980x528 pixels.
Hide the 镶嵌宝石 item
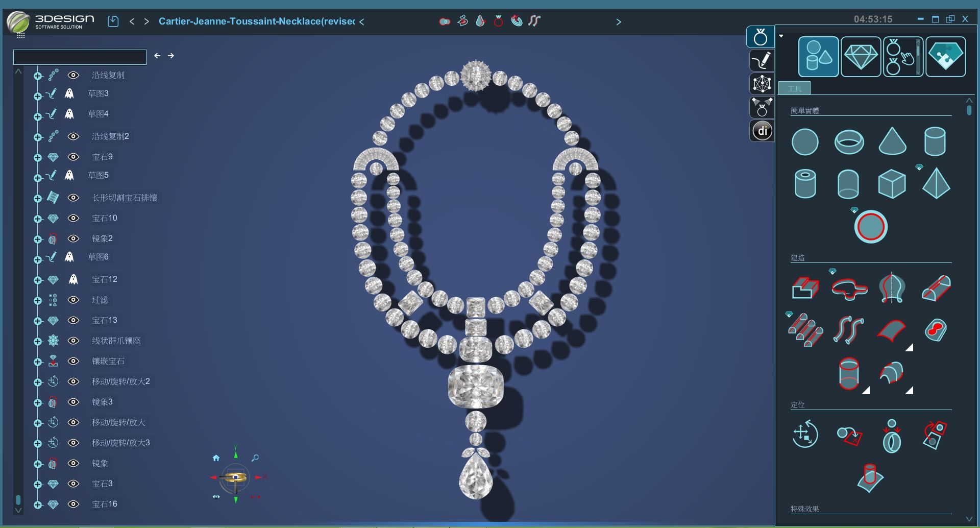click(x=73, y=361)
